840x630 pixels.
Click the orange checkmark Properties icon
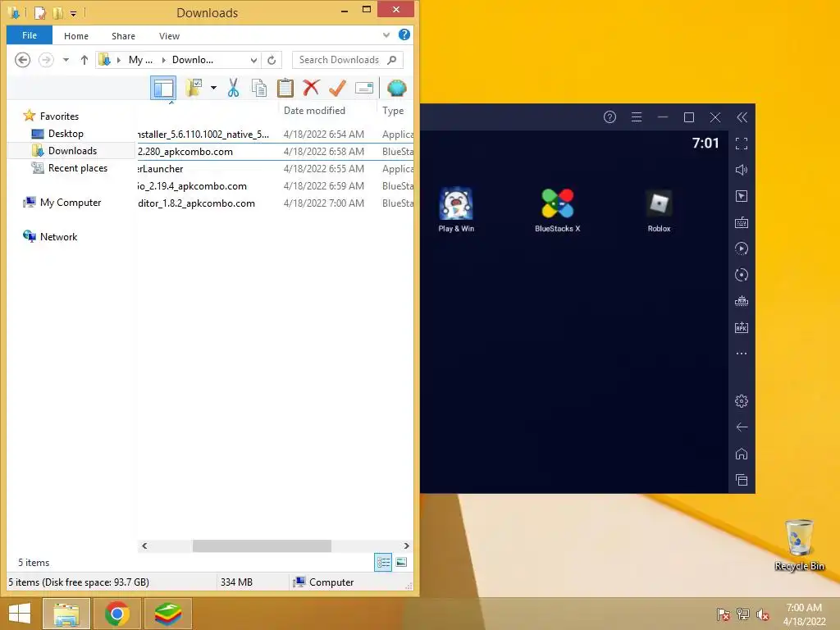click(x=337, y=88)
